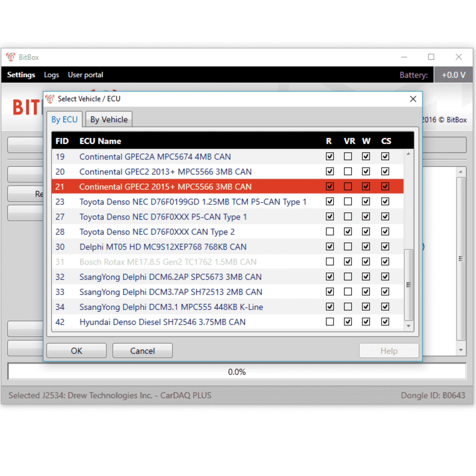This screenshot has width=476, height=476.
Task: Click the CS column header
Action: pyautogui.click(x=386, y=141)
